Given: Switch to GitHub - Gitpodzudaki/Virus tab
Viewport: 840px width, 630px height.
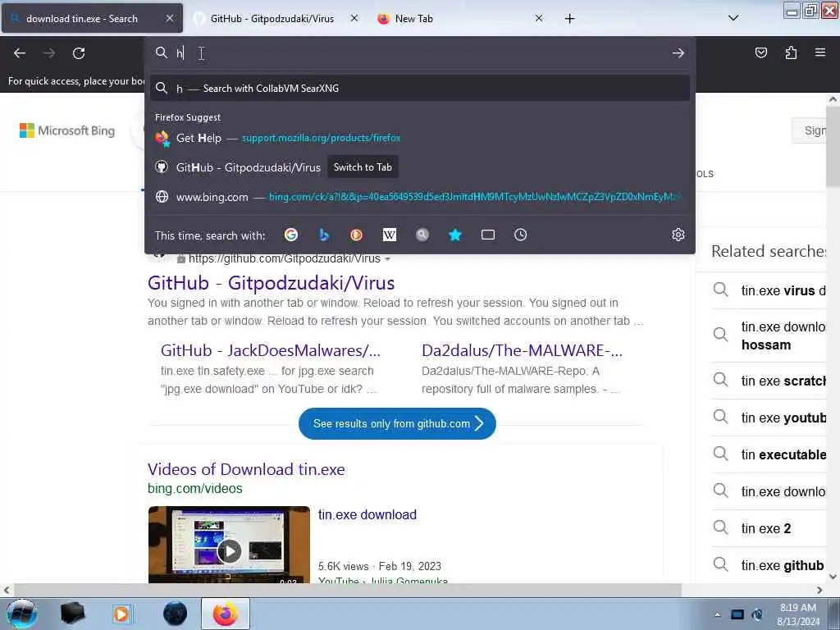Looking at the screenshot, I should pyautogui.click(x=272, y=19).
